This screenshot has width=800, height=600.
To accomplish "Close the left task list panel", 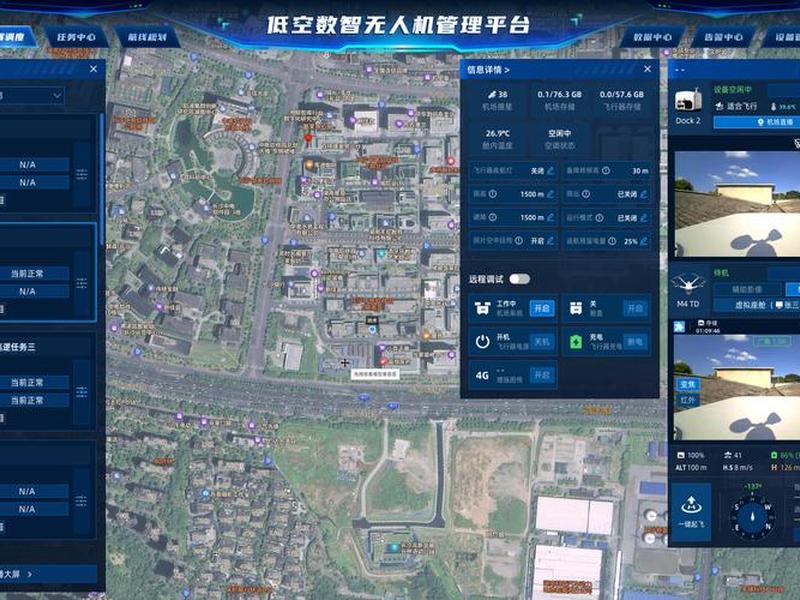I will 93,69.
